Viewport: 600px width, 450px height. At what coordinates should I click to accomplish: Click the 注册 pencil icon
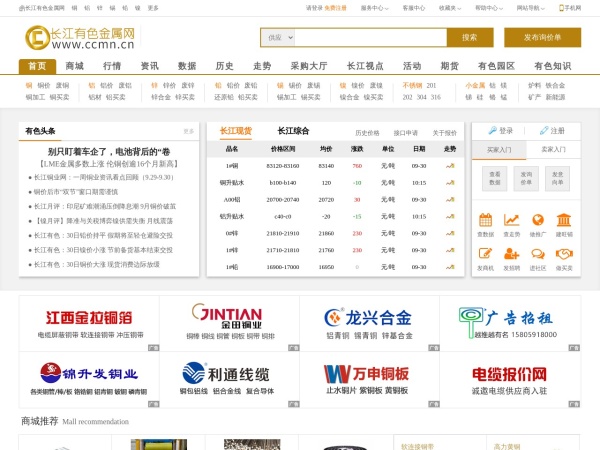(544, 130)
